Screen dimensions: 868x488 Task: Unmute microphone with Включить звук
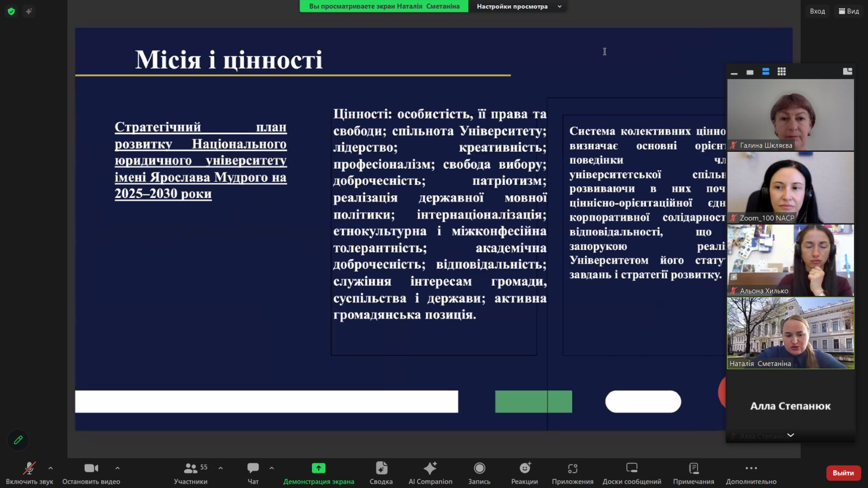(x=29, y=472)
